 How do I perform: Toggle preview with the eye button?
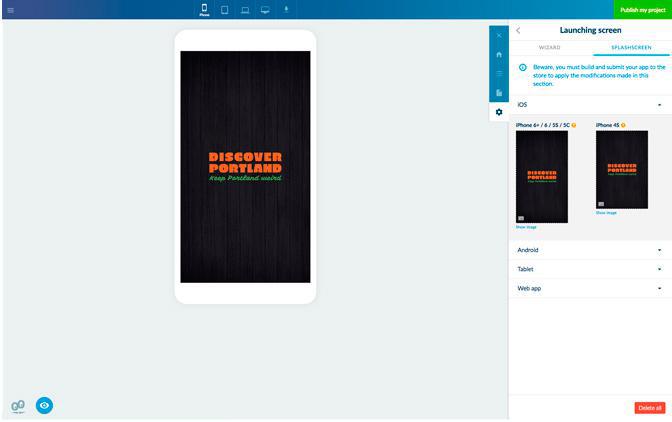(x=45, y=405)
